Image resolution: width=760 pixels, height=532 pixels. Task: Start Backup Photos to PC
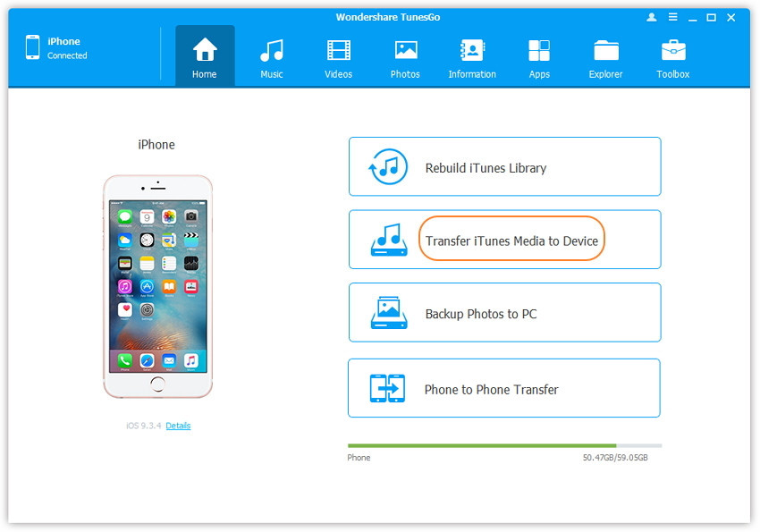(504, 314)
